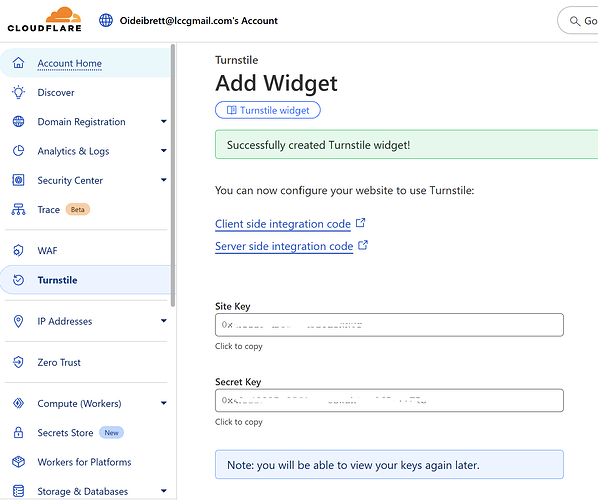Click the Trace network icon
The width and height of the screenshot is (598, 500).
tap(18, 209)
